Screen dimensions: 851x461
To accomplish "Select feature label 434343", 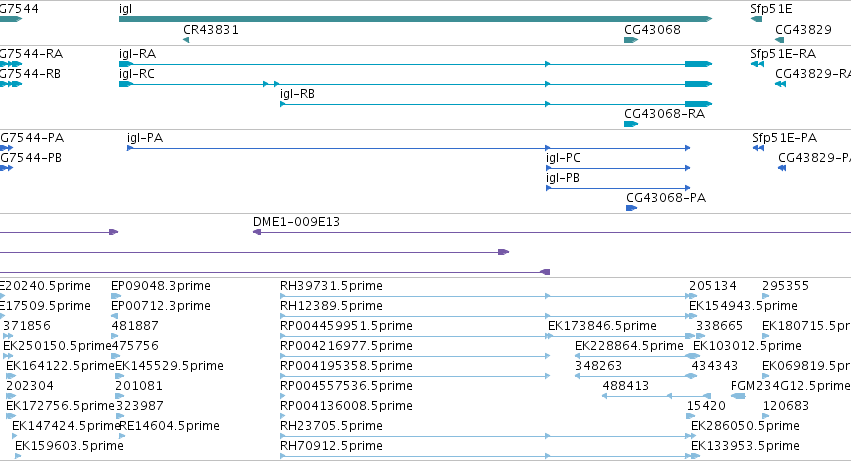I will 715,367.
